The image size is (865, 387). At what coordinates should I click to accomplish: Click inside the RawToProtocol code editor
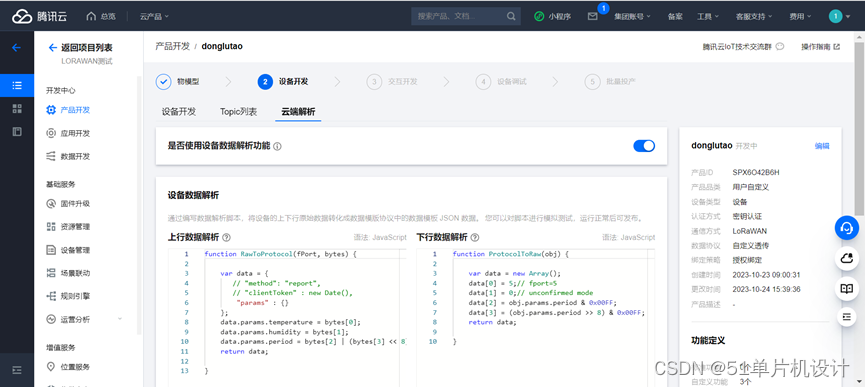[x=287, y=317]
